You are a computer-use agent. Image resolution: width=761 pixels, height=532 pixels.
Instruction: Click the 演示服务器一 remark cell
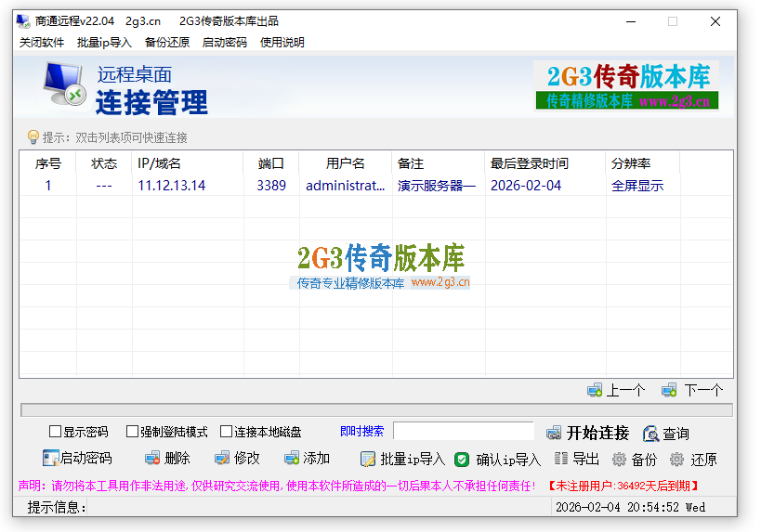pos(437,186)
